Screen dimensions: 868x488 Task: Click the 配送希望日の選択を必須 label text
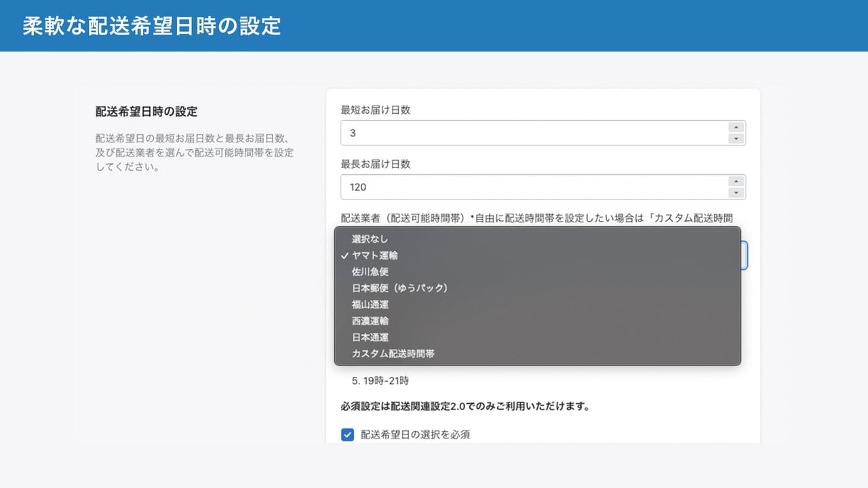[x=415, y=434]
